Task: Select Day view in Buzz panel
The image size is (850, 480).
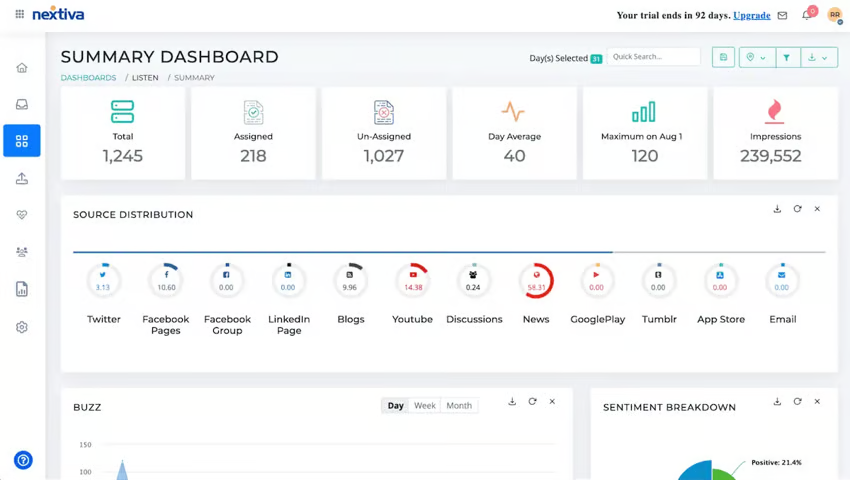Action: point(396,406)
